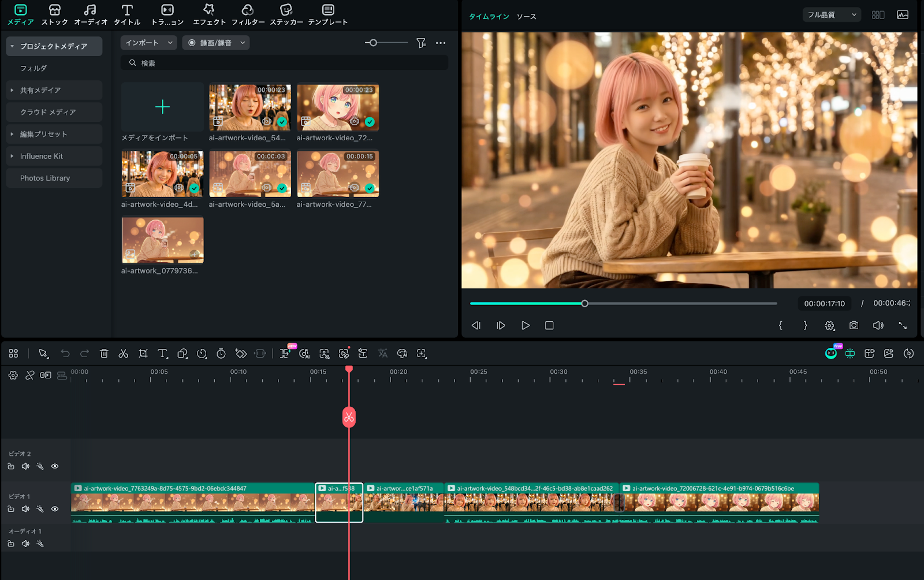Viewport: 924px width, 580px height.
Task: Click the delete trash icon in timeline toolbar
Action: [x=104, y=354]
